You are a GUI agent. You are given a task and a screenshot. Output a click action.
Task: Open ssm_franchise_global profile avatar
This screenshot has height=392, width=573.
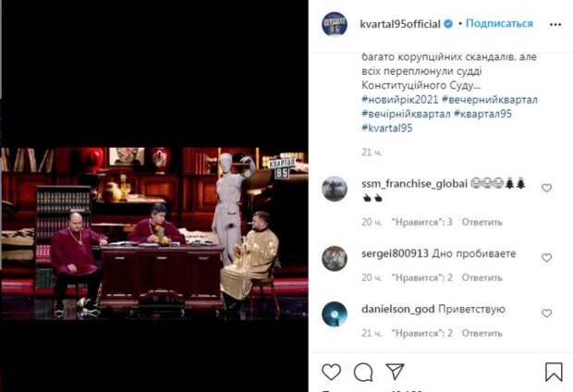[x=335, y=189]
